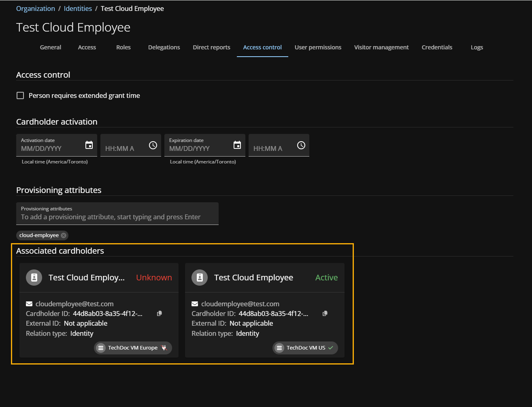Select the Visitor management tab

click(x=381, y=47)
